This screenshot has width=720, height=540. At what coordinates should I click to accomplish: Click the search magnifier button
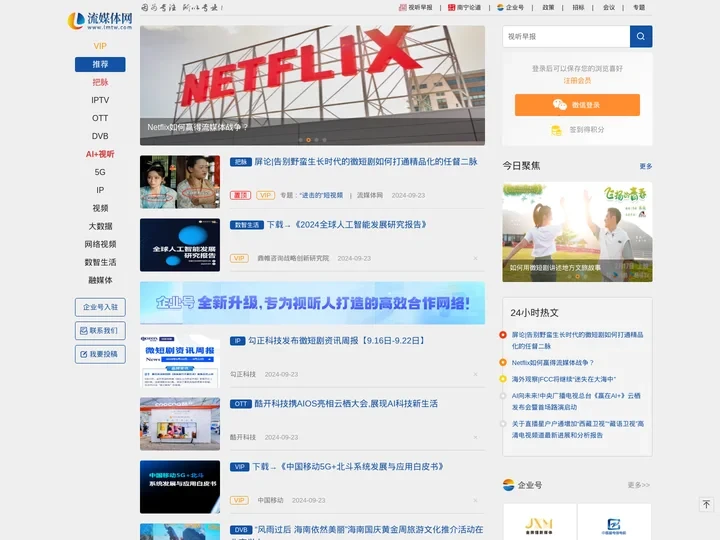pos(641,36)
